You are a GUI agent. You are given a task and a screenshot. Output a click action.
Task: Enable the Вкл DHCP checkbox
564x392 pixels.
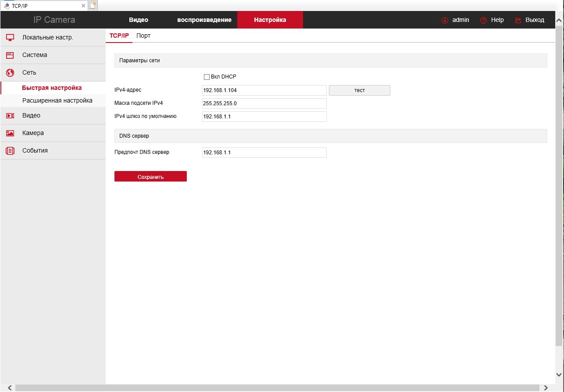pos(207,77)
